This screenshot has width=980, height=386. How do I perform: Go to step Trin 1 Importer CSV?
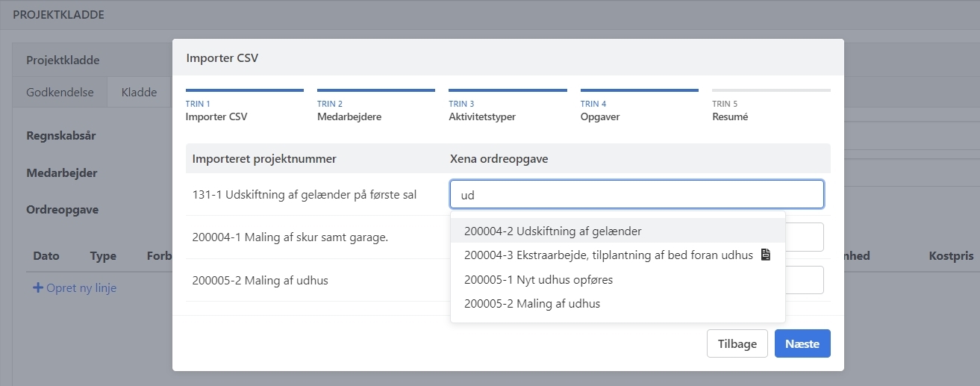[x=245, y=106]
